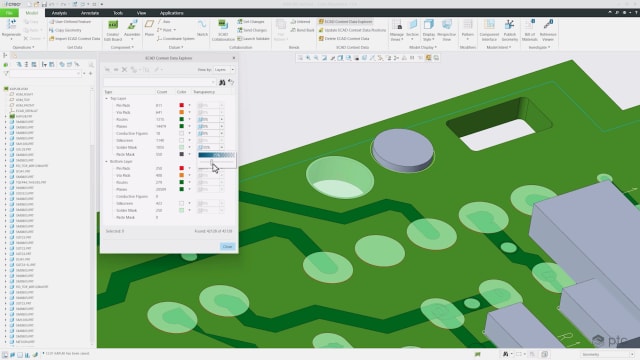Expand the Datum group dropdown

tap(176, 47)
